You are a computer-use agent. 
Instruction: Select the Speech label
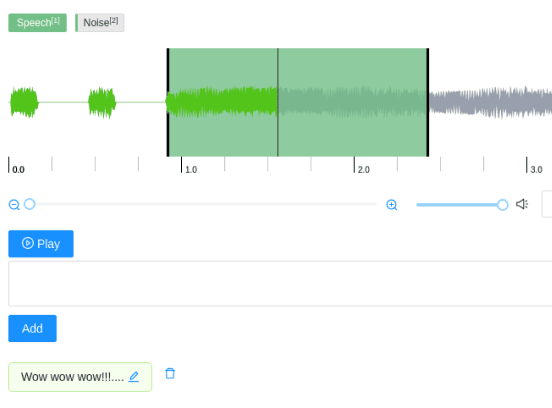38,23
